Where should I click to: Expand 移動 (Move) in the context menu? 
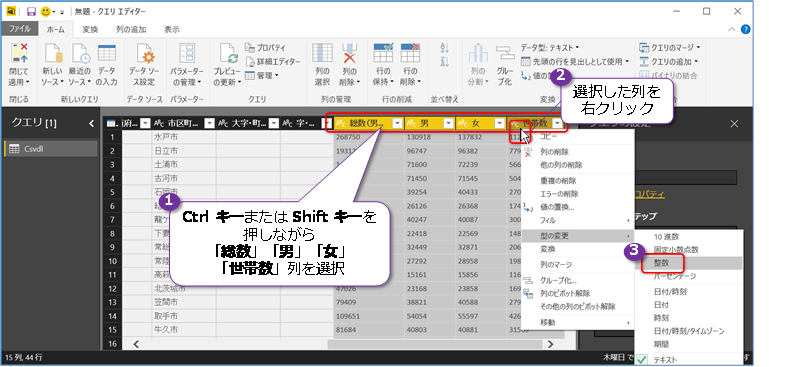[578, 323]
